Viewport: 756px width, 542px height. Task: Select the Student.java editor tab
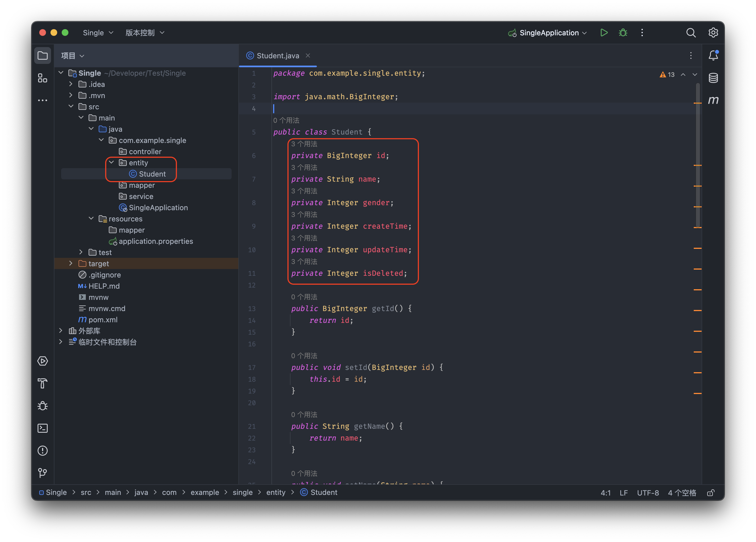click(277, 56)
